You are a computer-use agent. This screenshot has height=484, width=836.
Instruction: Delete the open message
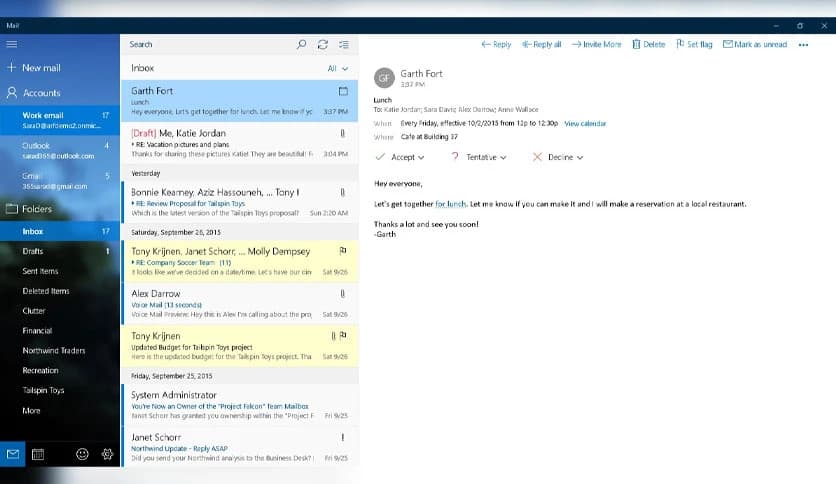click(x=649, y=44)
